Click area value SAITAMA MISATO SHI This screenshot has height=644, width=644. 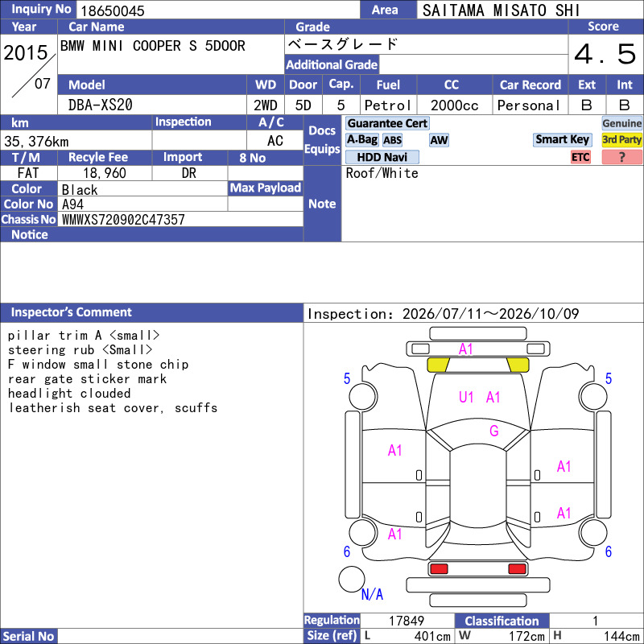[501, 10]
